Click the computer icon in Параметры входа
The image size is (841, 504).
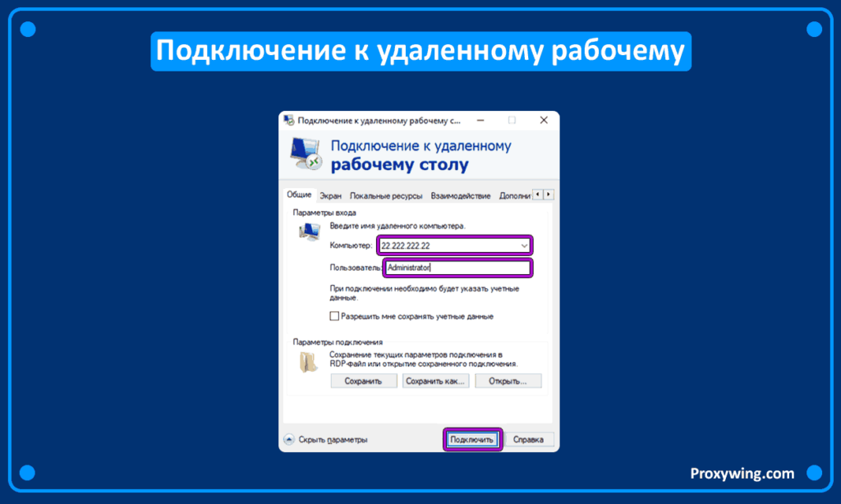(310, 231)
